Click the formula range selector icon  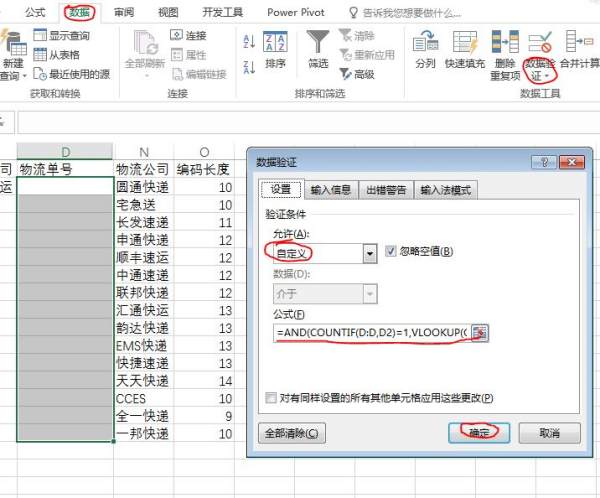(x=479, y=333)
